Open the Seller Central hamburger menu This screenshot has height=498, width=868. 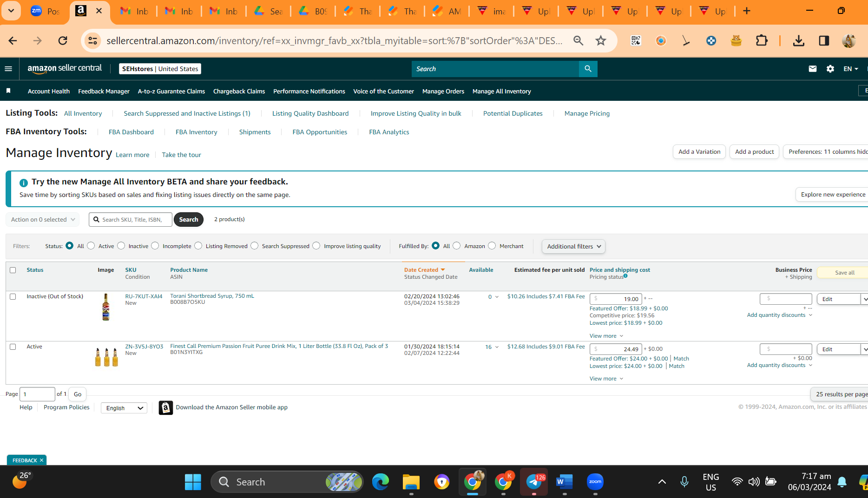click(8, 69)
